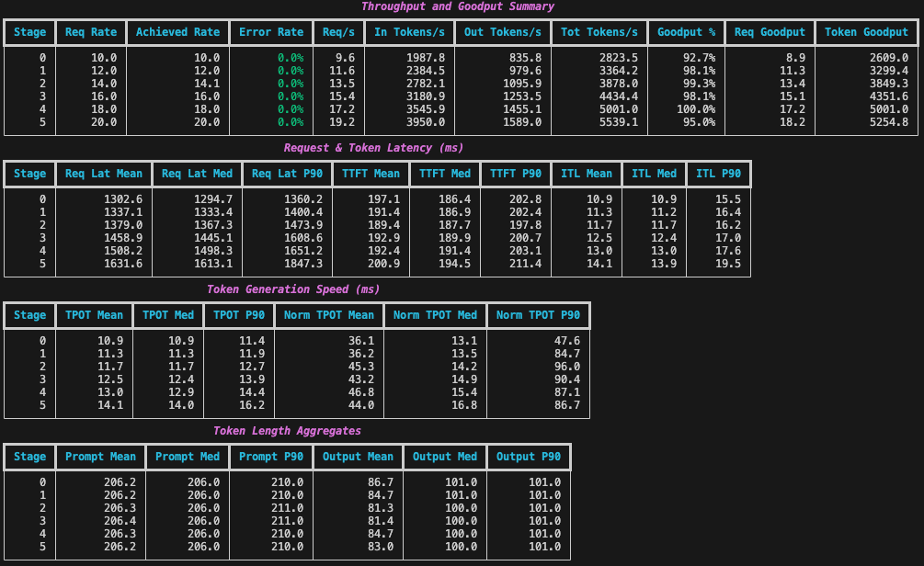The width and height of the screenshot is (924, 566).
Task: Select the "TTFT P90" column header
Action: point(516,174)
